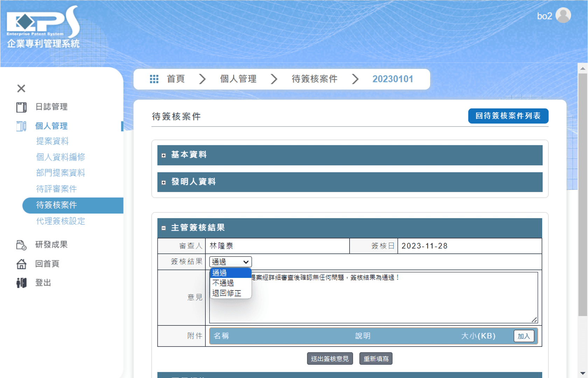Click the EPS logo at top left

point(43,26)
